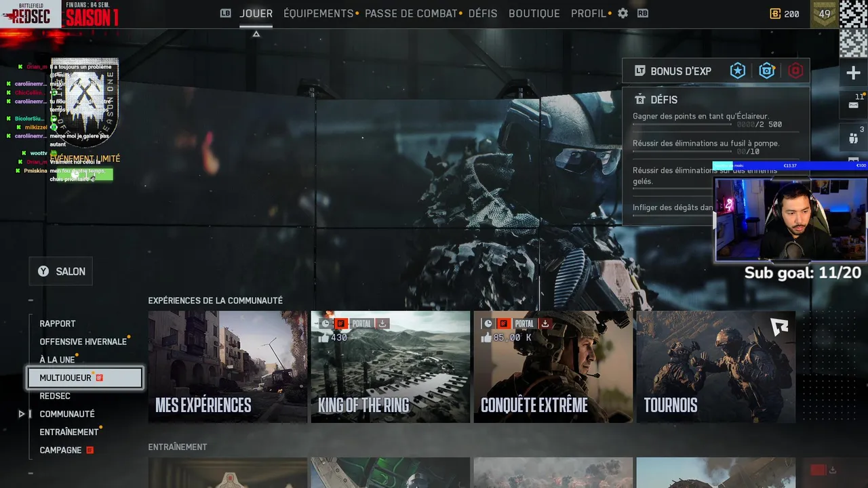Image resolution: width=868 pixels, height=488 pixels.
Task: Open the Passe de Combat tab
Action: click(x=411, y=14)
